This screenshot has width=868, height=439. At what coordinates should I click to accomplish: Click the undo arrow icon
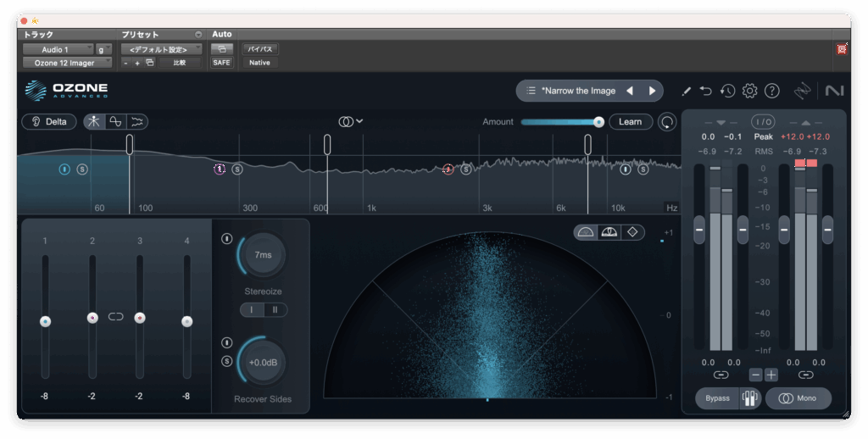coord(706,91)
